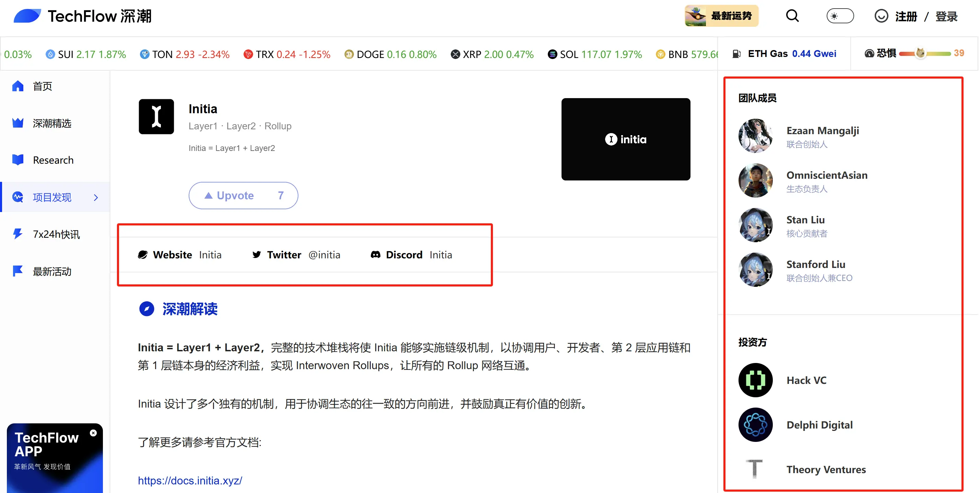Image resolution: width=980 pixels, height=493 pixels.
Task: Open the 深潮精选 sidebar menu item
Action: click(52, 123)
